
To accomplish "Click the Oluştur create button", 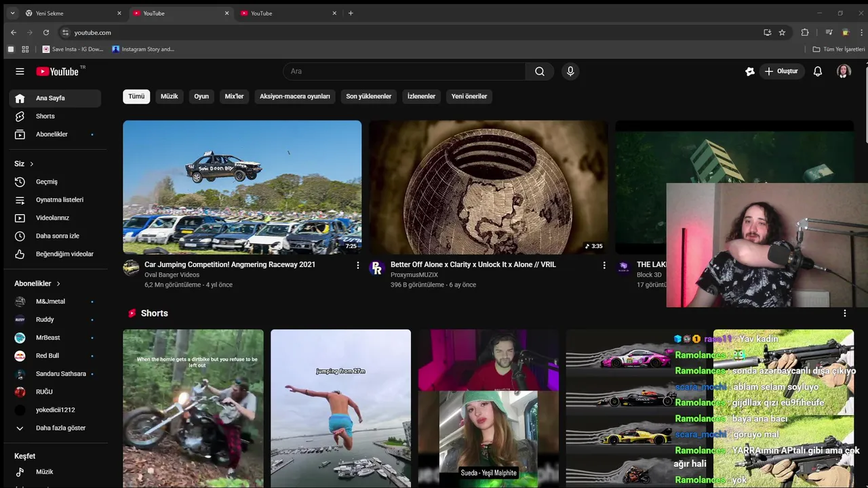I will point(781,71).
